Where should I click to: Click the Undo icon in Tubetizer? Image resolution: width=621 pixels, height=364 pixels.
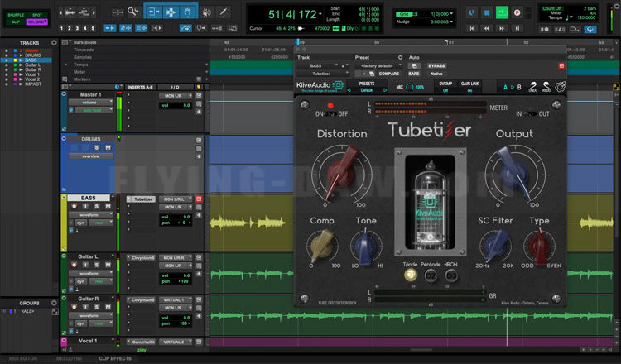(533, 87)
